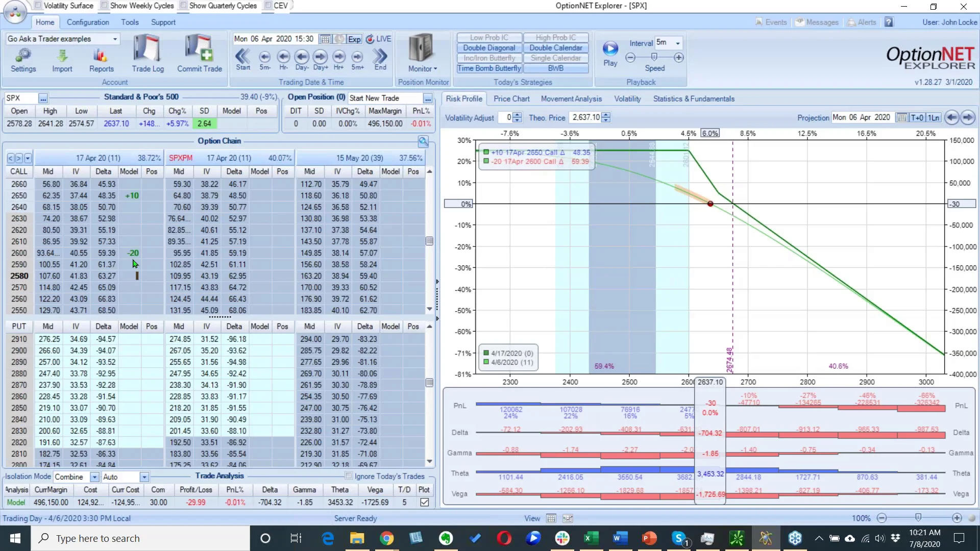The image size is (980, 551).
Task: Adjust the Theo. Price stepper arrows
Action: point(606,117)
